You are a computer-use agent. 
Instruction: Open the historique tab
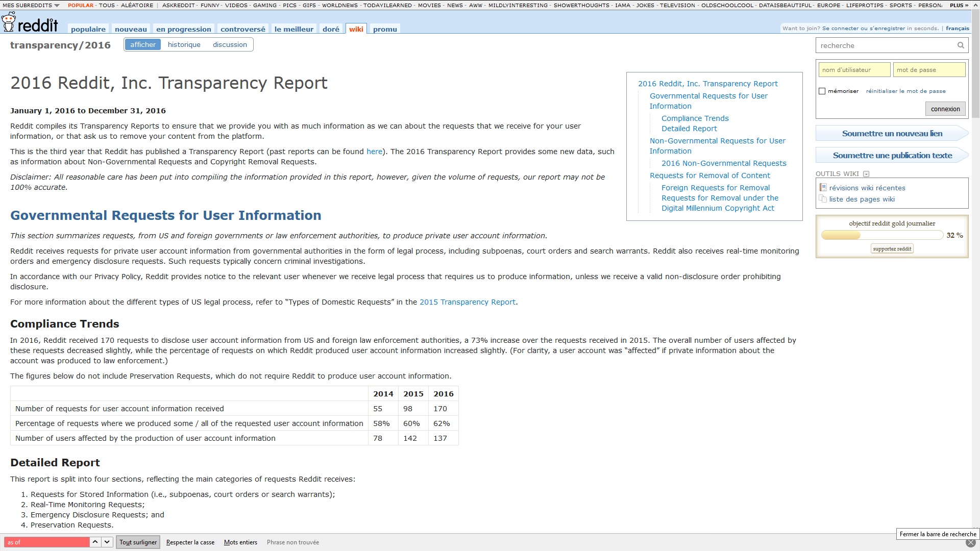184,44
